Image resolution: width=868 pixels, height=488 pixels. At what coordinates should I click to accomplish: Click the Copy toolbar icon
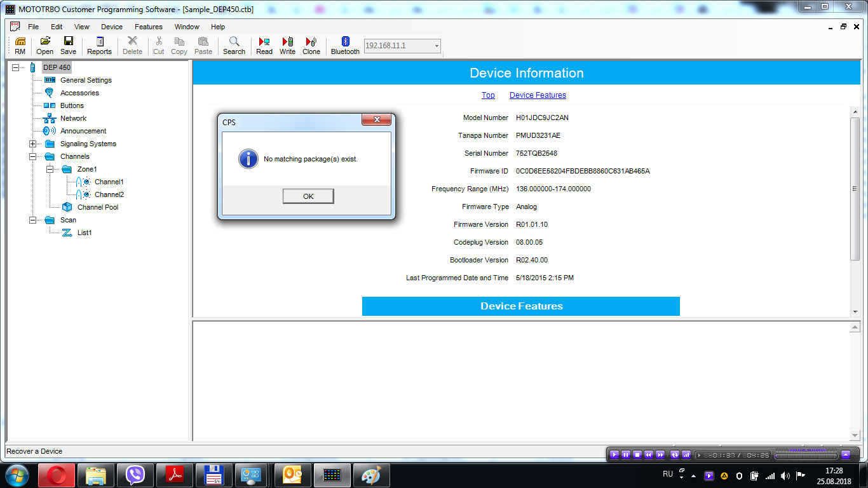coord(179,46)
